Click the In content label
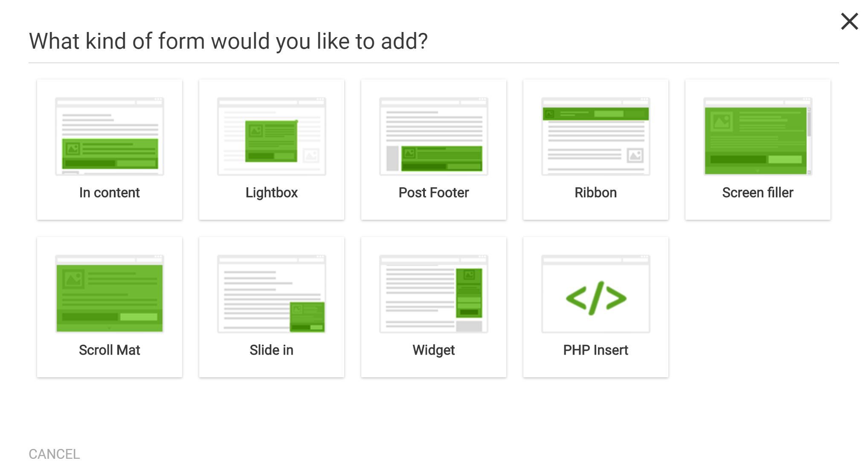Screen dimensions: 868x475 point(110,193)
